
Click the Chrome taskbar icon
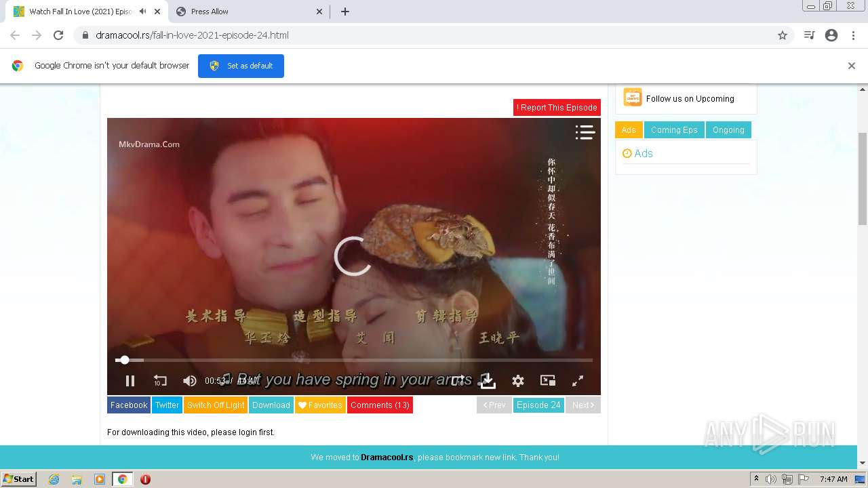(x=122, y=479)
